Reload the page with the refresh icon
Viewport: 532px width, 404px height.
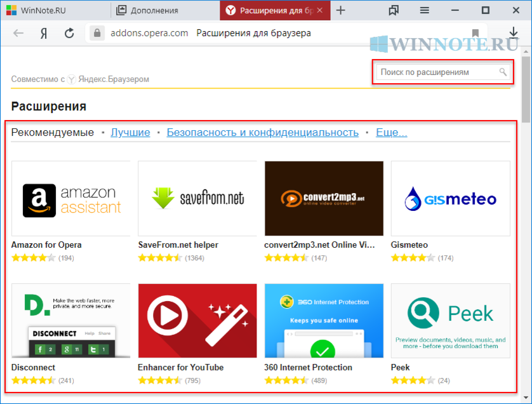69,33
